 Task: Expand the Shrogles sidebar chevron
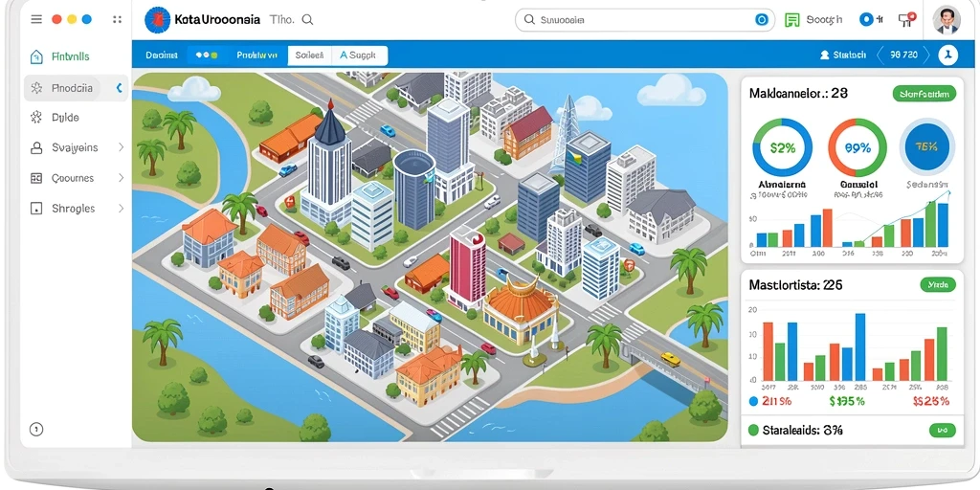click(121, 208)
